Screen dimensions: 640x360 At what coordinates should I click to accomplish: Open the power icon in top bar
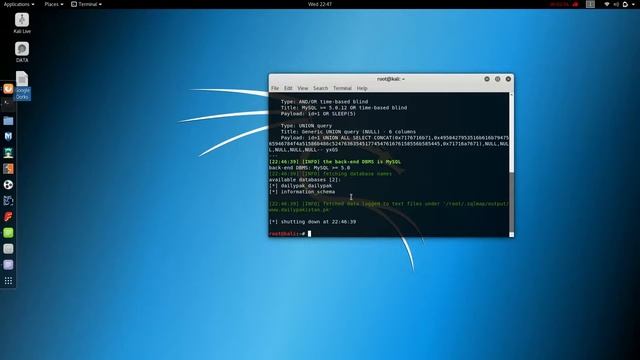tap(625, 4)
